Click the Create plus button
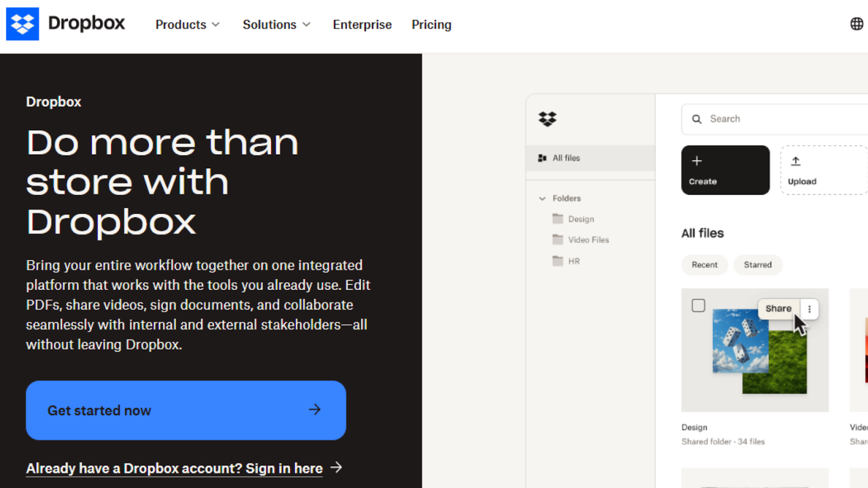868x488 pixels. click(x=725, y=170)
